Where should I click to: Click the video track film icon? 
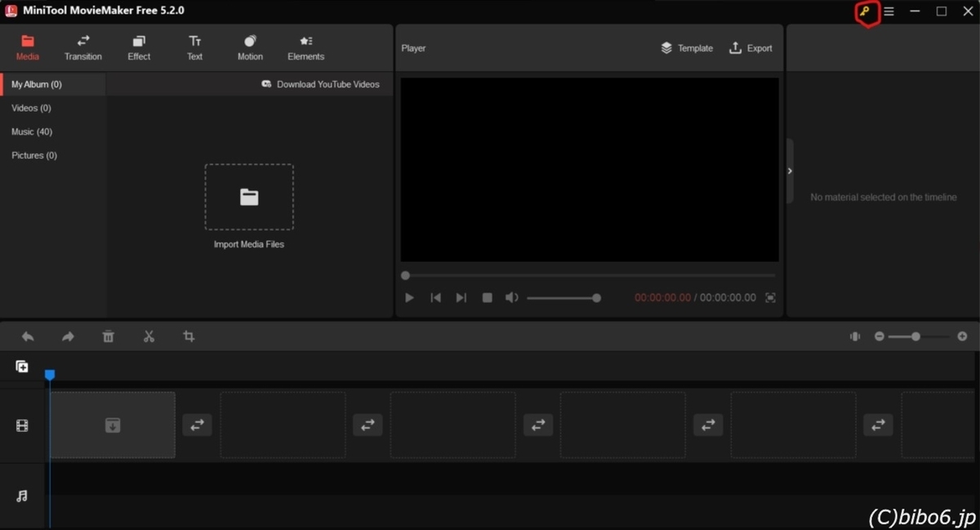[22, 425]
